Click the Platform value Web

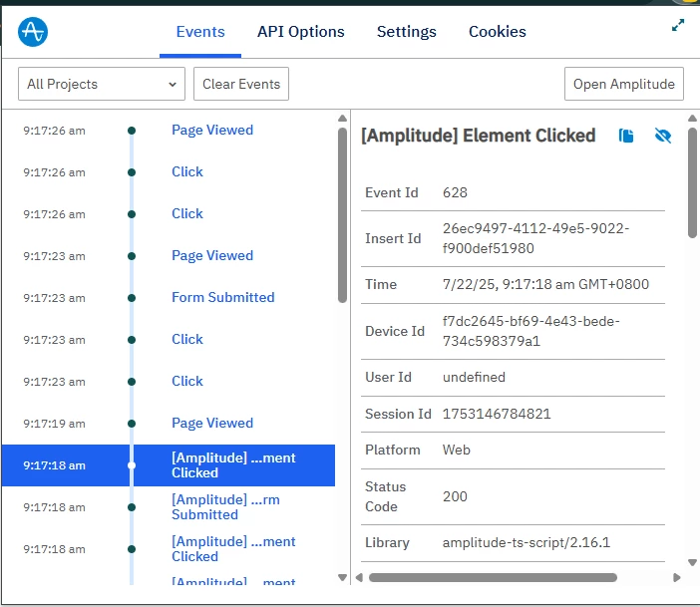(457, 450)
